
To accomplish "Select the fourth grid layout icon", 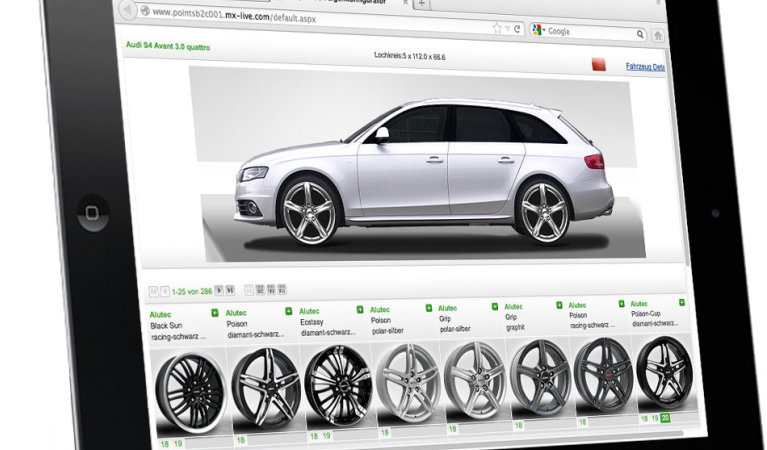I will (282, 289).
